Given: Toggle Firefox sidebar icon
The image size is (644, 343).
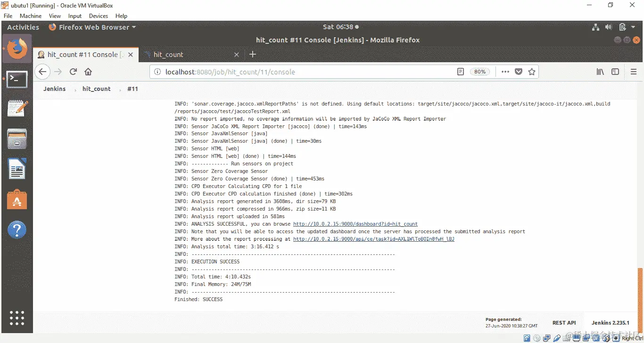Looking at the screenshot, I should (x=615, y=72).
